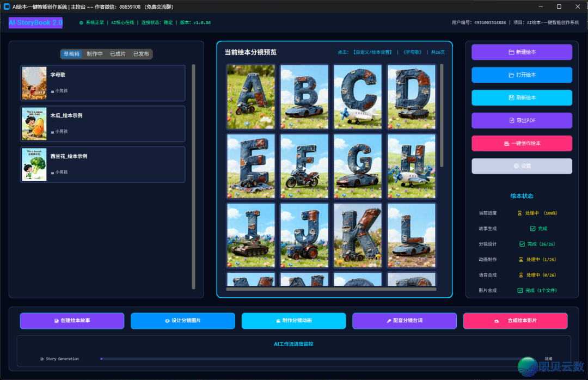Open the 木瓜_绘本示例 book entry
The image size is (588, 380).
pyautogui.click(x=102, y=124)
